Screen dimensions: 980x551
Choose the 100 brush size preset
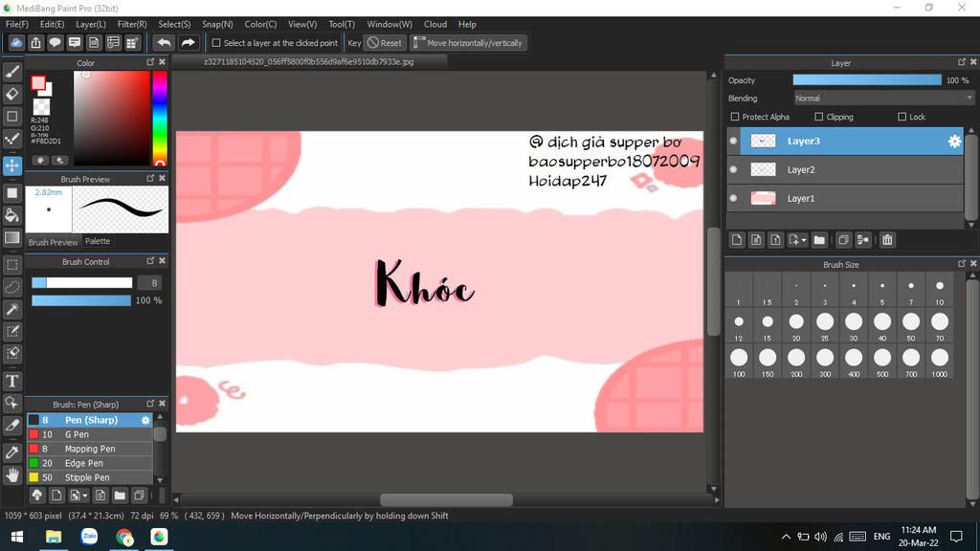click(x=739, y=363)
